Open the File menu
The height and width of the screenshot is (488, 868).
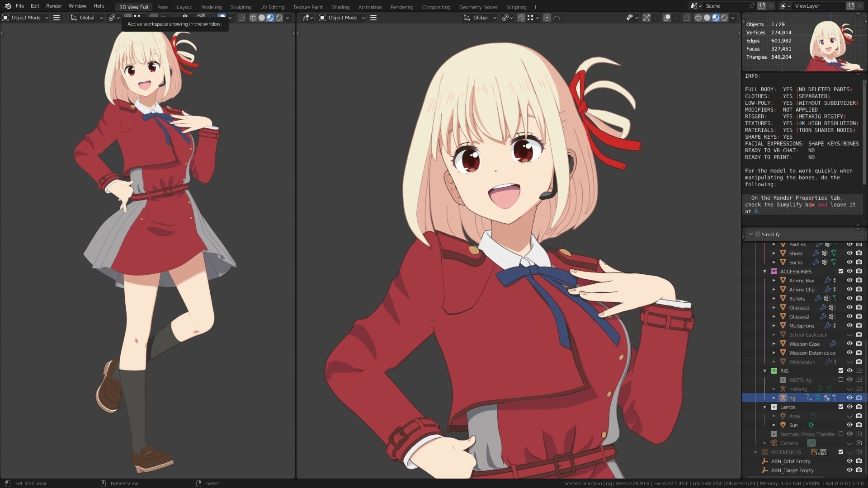click(20, 6)
